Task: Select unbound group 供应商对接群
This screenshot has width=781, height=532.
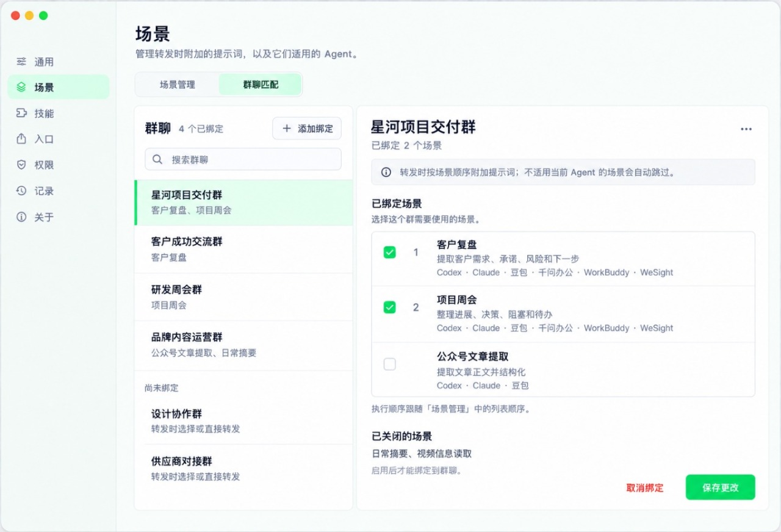Action: tap(243, 469)
